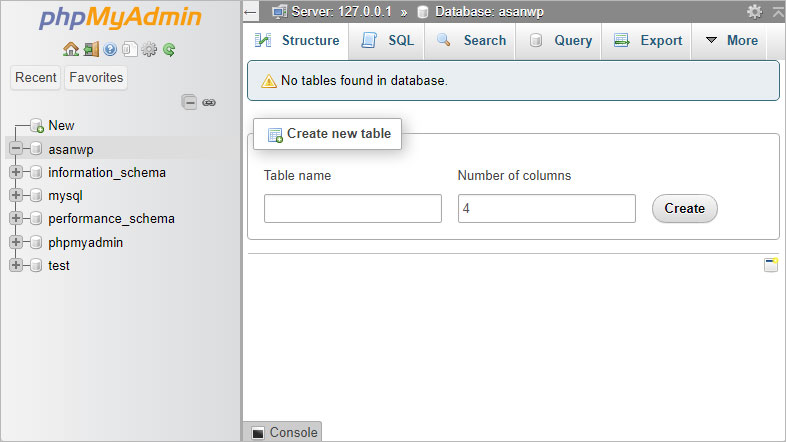
Task: Switch to the Structure tab
Action: 297,41
